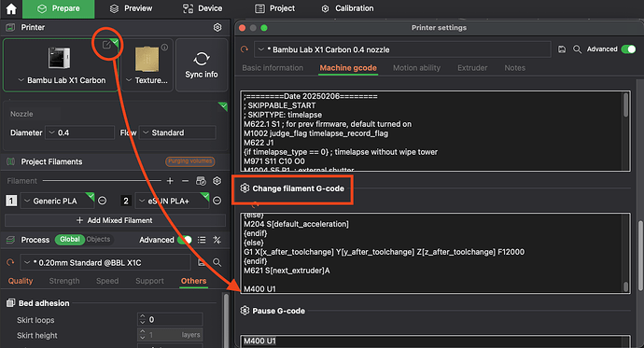Open Purging volumes
644x348 pixels.
[x=190, y=161]
